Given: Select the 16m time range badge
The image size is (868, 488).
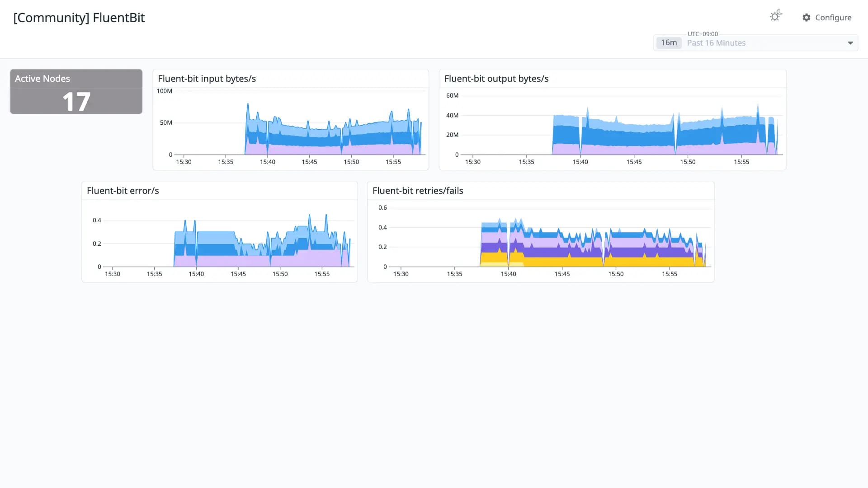Looking at the screenshot, I should (669, 42).
